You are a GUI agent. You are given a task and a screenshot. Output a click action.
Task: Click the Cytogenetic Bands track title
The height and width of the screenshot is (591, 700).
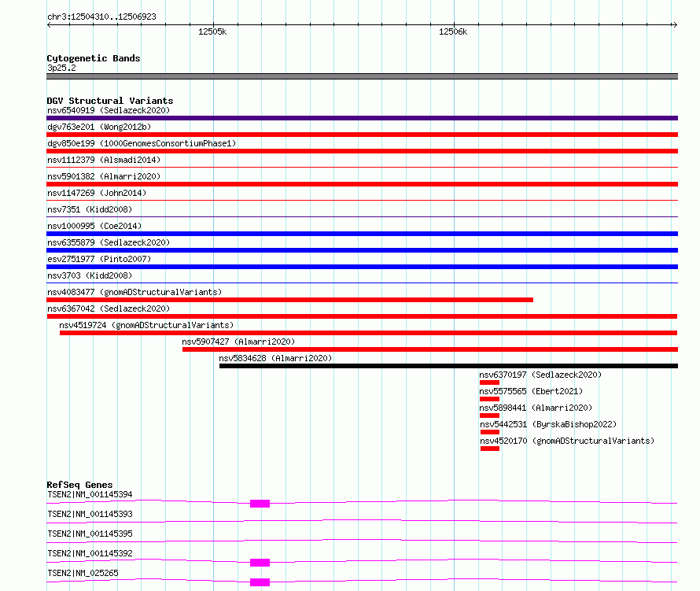pos(94,58)
